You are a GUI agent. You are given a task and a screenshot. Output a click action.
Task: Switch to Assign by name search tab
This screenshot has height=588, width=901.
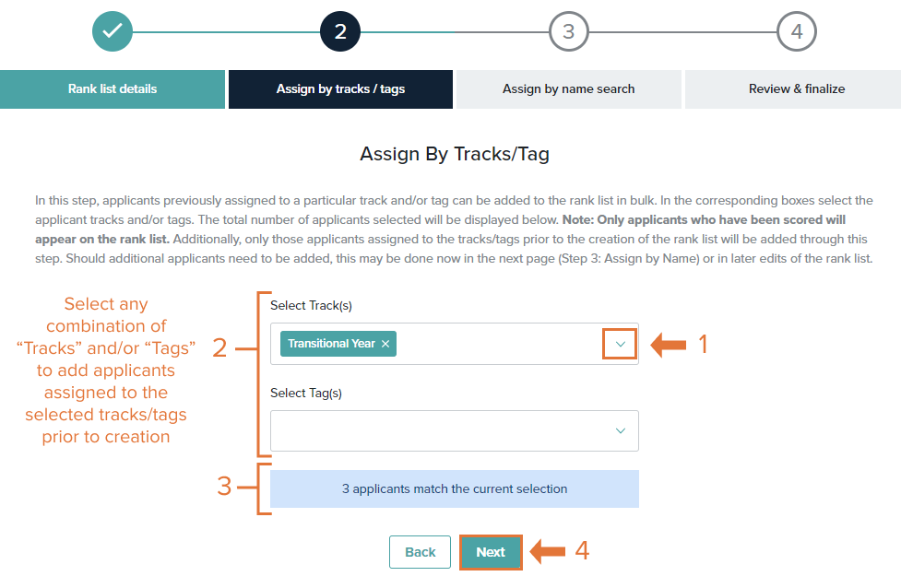pos(569,89)
